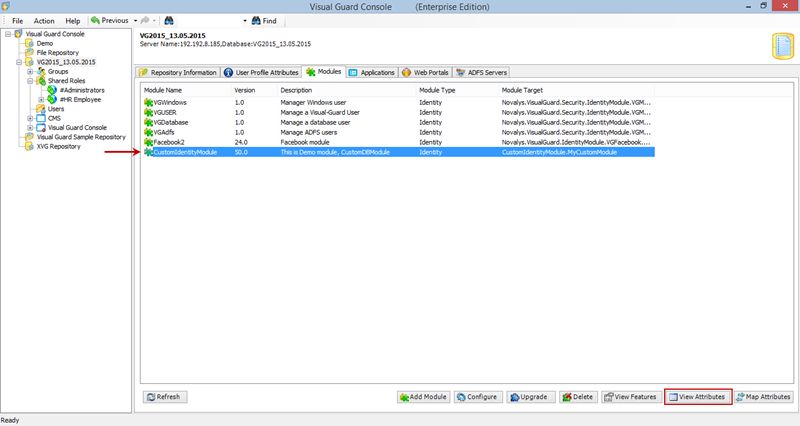The width and height of the screenshot is (800, 426).
Task: Expand the Visual Guard Console application node
Action: (x=30, y=128)
